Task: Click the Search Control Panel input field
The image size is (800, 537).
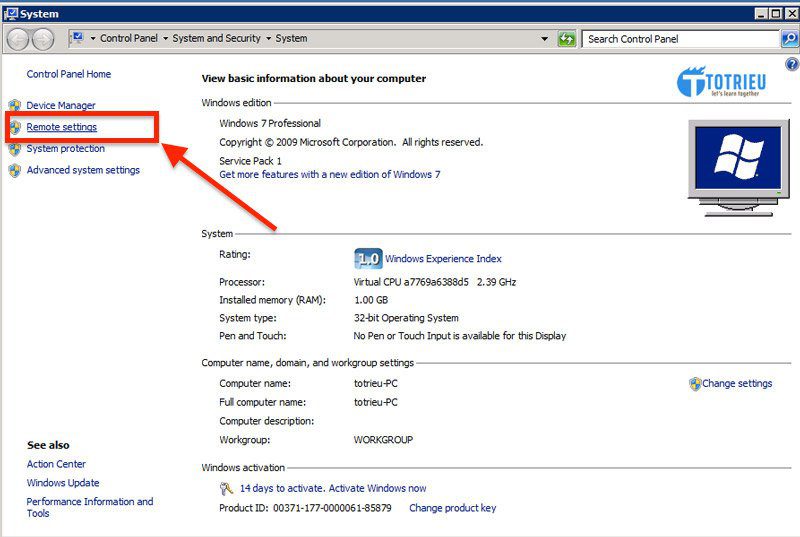Action: [680, 39]
